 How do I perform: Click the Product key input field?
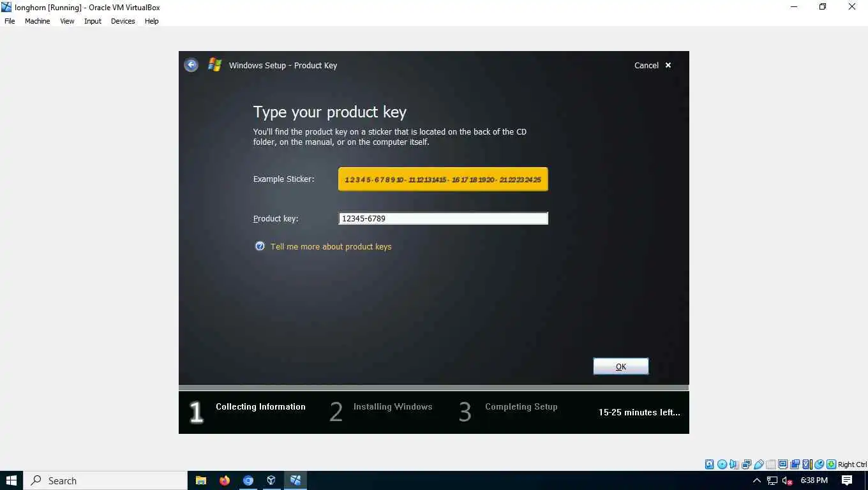[x=443, y=218]
